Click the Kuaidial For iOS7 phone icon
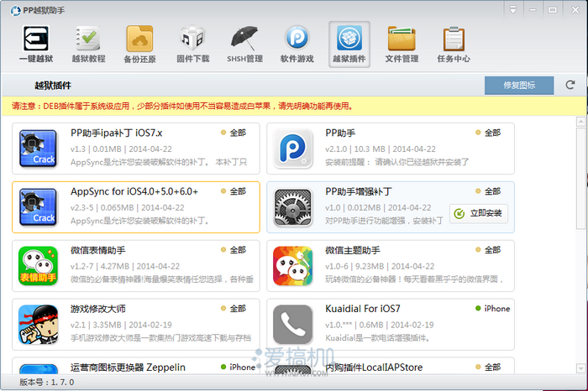The image size is (588, 391). (x=293, y=325)
